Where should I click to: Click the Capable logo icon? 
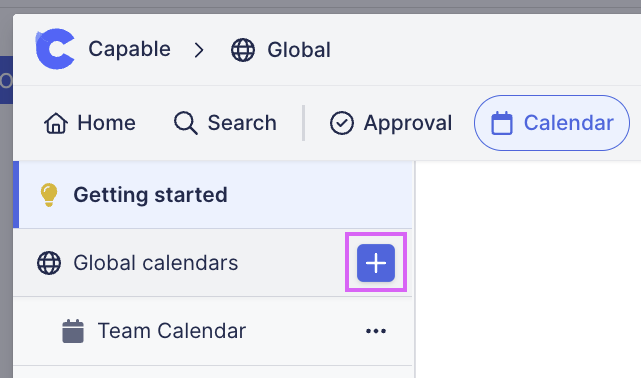tap(55, 49)
